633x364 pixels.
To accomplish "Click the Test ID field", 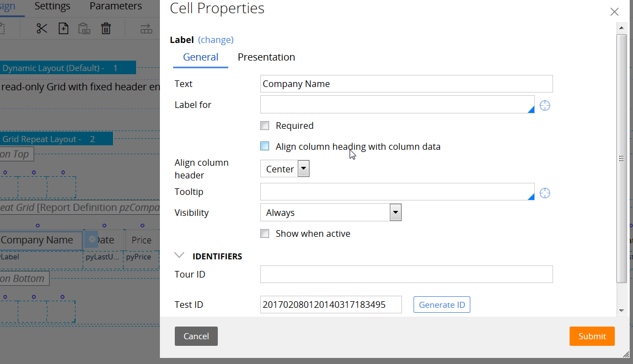I will pyautogui.click(x=331, y=305).
